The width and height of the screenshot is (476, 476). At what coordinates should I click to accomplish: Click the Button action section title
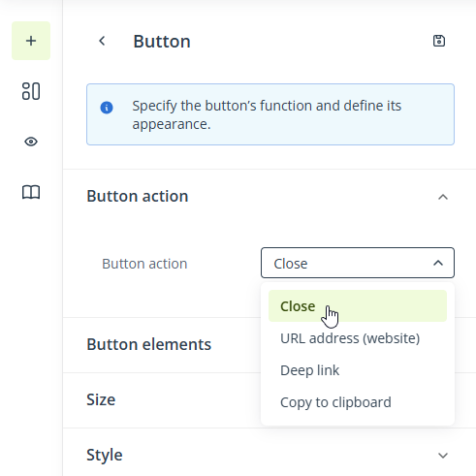click(138, 196)
